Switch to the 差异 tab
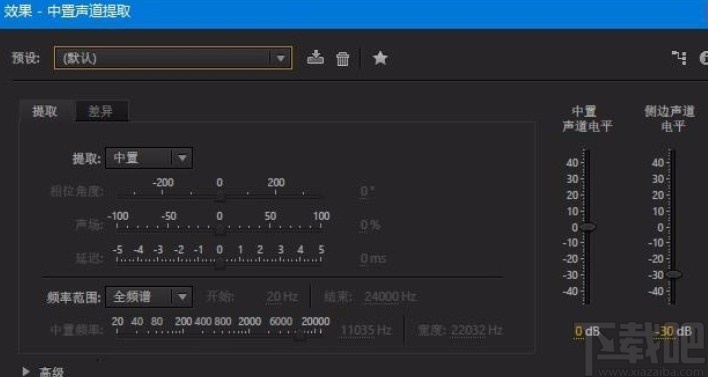 (x=101, y=111)
